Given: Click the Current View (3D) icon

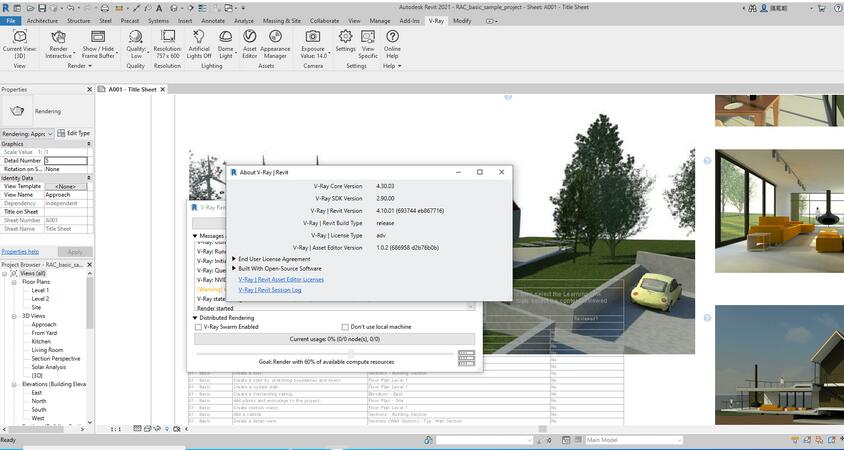Looking at the screenshot, I should tap(19, 37).
